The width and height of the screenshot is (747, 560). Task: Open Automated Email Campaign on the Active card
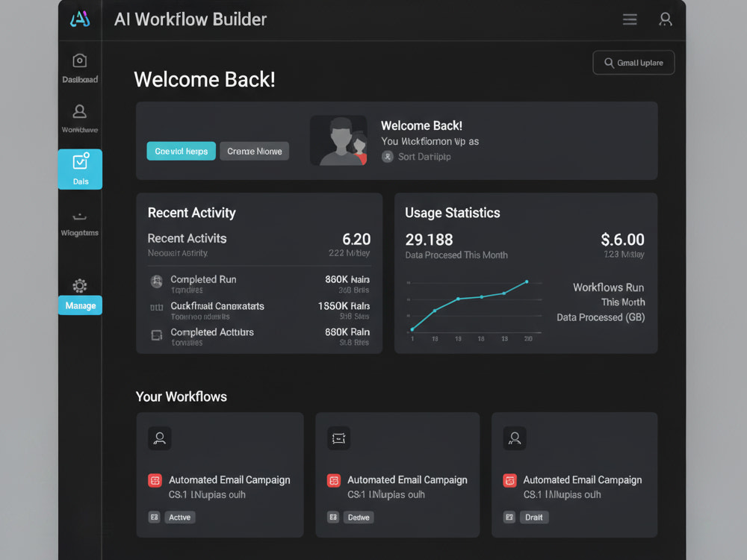(x=229, y=480)
